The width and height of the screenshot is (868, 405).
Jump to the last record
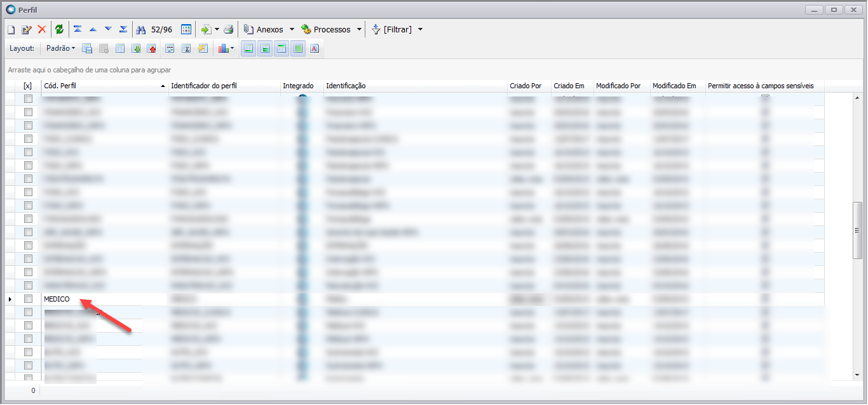[123, 29]
